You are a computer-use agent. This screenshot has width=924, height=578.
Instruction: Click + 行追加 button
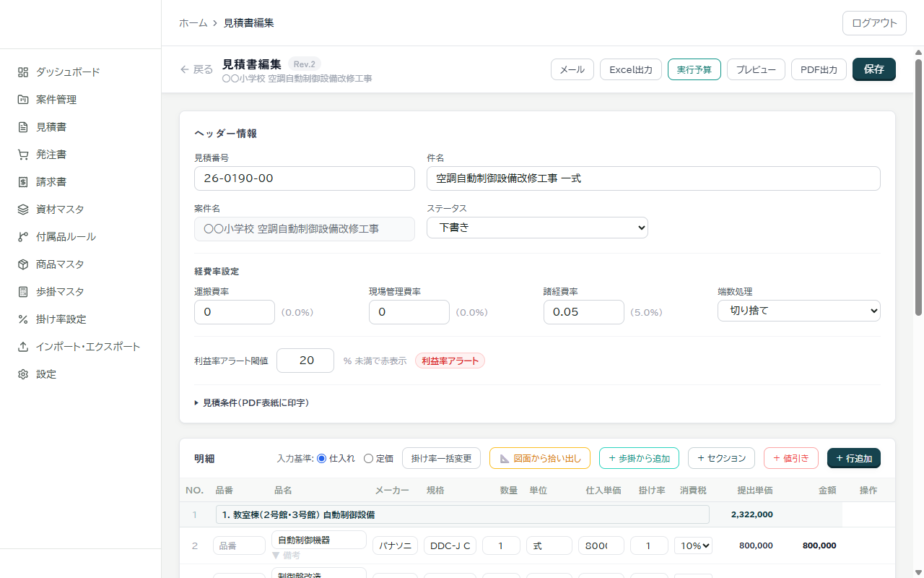click(x=854, y=458)
